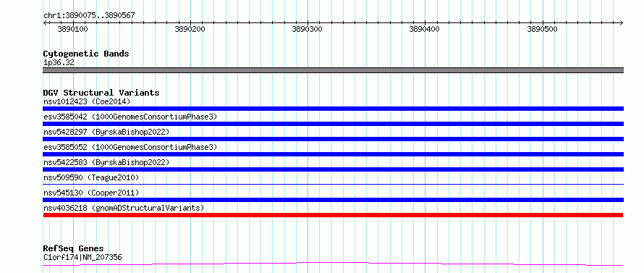Click the magenta C1orf174 gene line
644x273 pixels.
click(333, 264)
